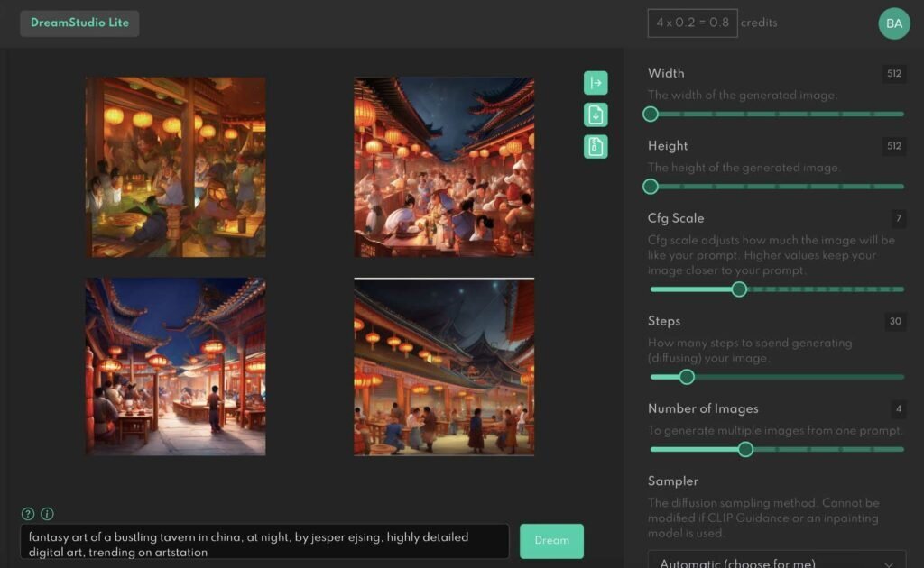Click the DreamStudio Lite button
924x568 pixels.
[x=79, y=23]
